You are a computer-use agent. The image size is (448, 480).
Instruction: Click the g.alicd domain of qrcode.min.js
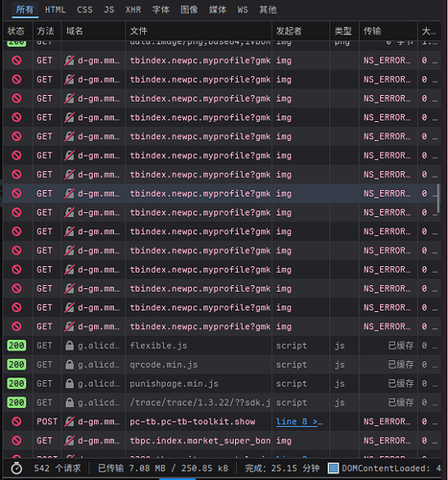click(99, 365)
